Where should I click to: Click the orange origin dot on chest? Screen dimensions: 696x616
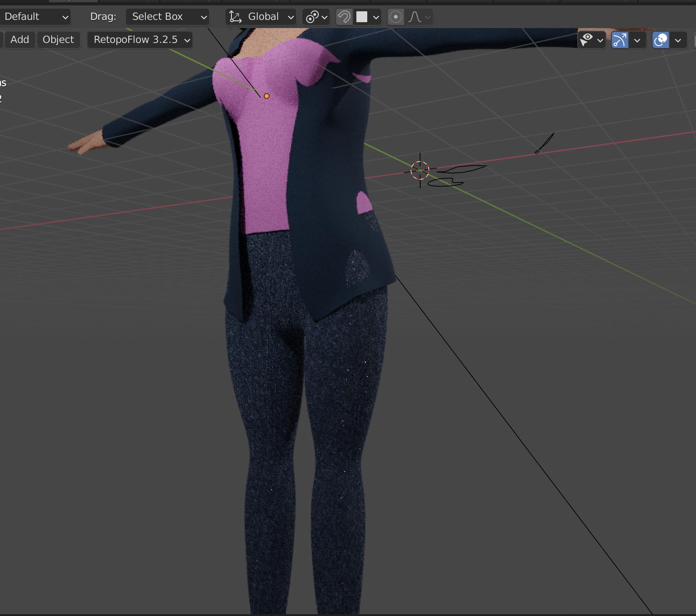267,96
